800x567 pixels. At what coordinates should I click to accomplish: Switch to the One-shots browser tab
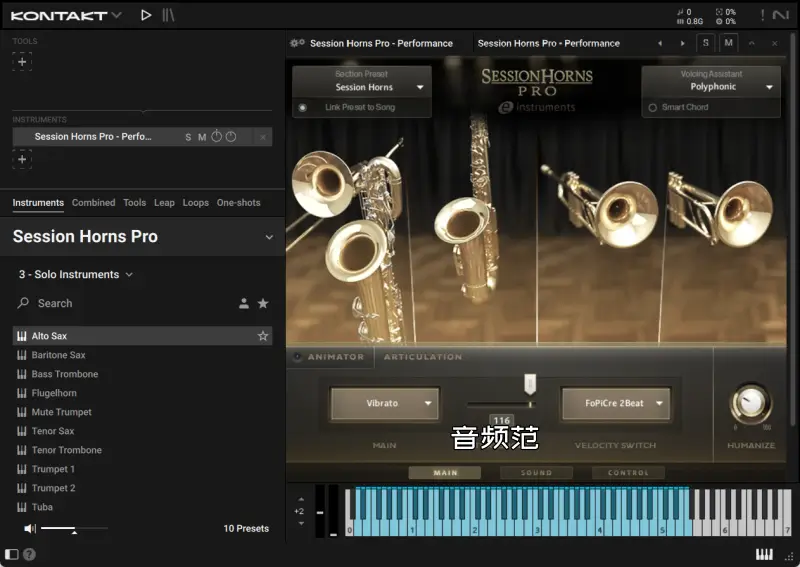(238, 203)
